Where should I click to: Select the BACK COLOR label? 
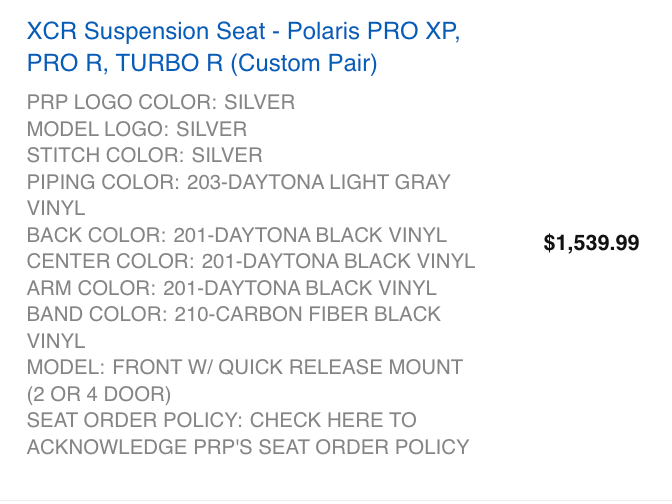coord(96,235)
